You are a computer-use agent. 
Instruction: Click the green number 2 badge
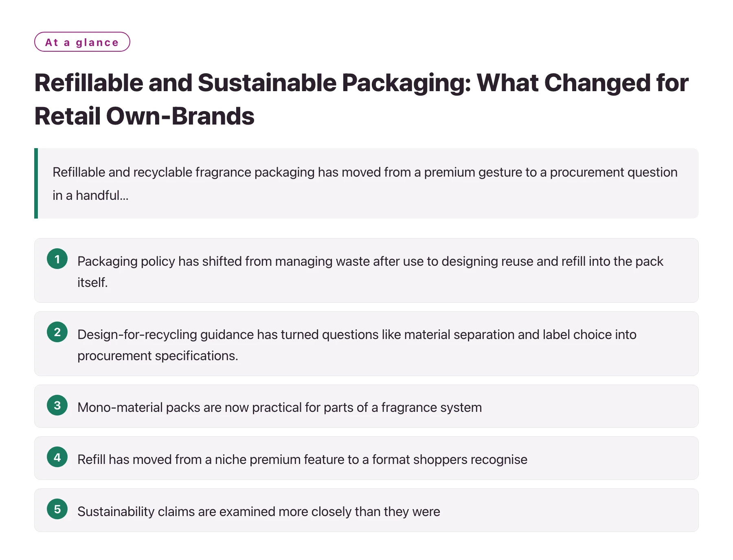(57, 332)
